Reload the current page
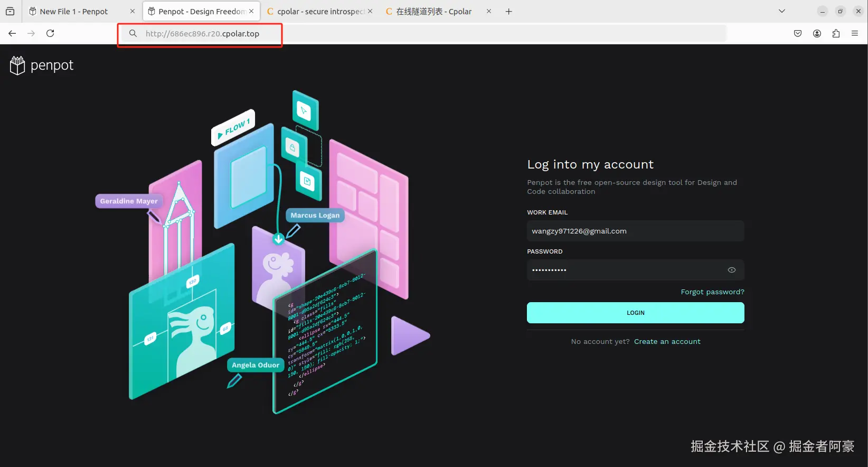868x467 pixels. click(50, 33)
